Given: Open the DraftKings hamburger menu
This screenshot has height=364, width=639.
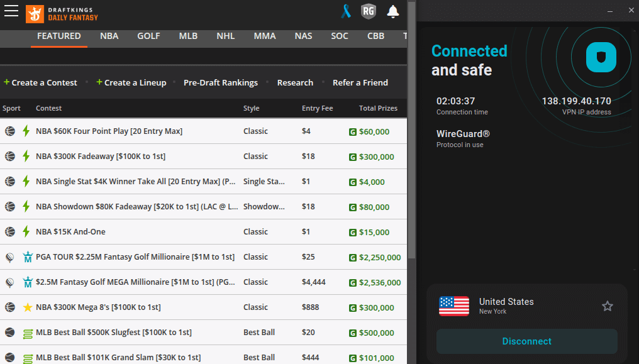Looking at the screenshot, I should (x=11, y=11).
